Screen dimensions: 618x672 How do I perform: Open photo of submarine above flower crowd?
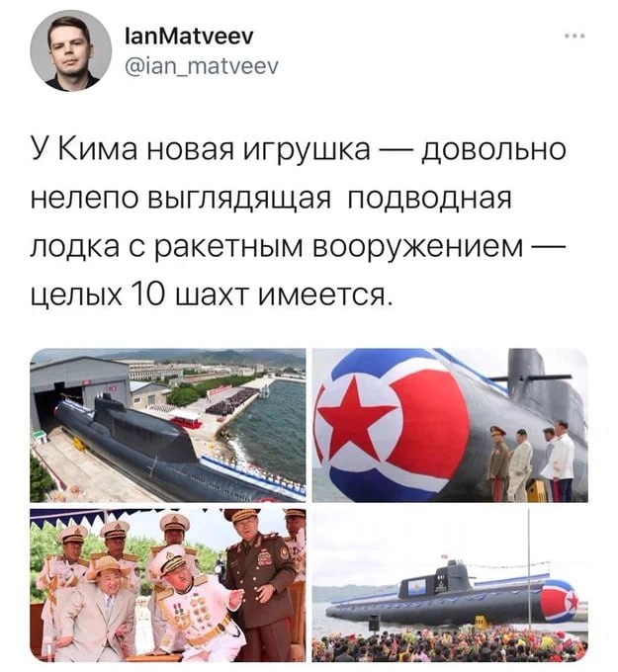pyautogui.click(x=450, y=585)
